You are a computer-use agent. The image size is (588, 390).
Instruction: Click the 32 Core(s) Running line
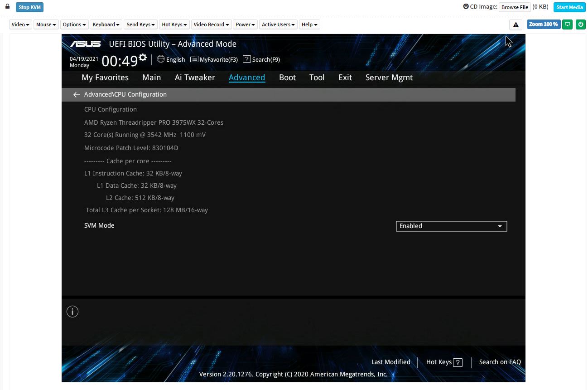[x=145, y=135]
